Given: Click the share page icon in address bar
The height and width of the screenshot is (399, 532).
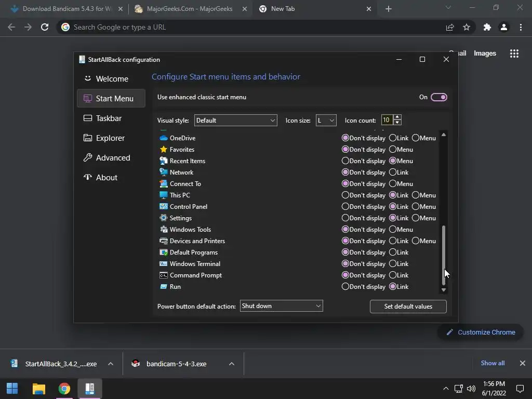Looking at the screenshot, I should click(450, 27).
